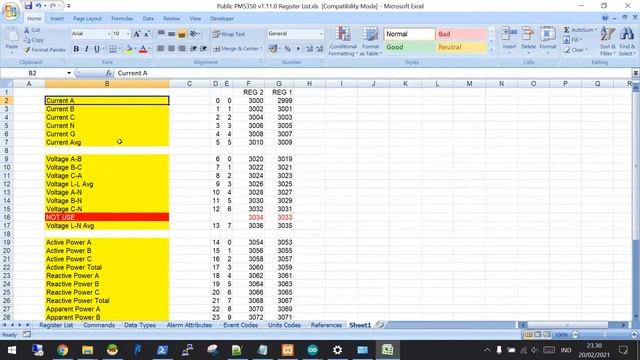Open Sort & Filter menu
This screenshot has width=640, height=360.
coord(607,41)
